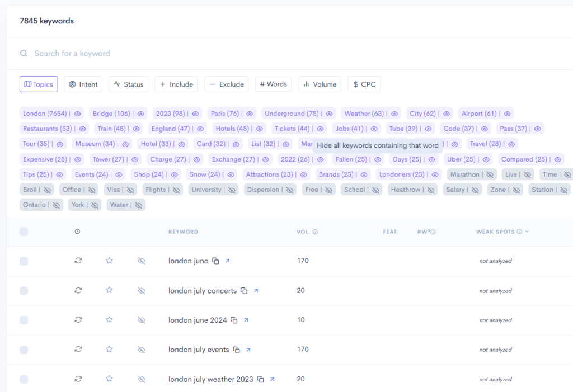The height and width of the screenshot is (392, 573).
Task: Hide keywords containing Paris
Action: coord(250,113)
